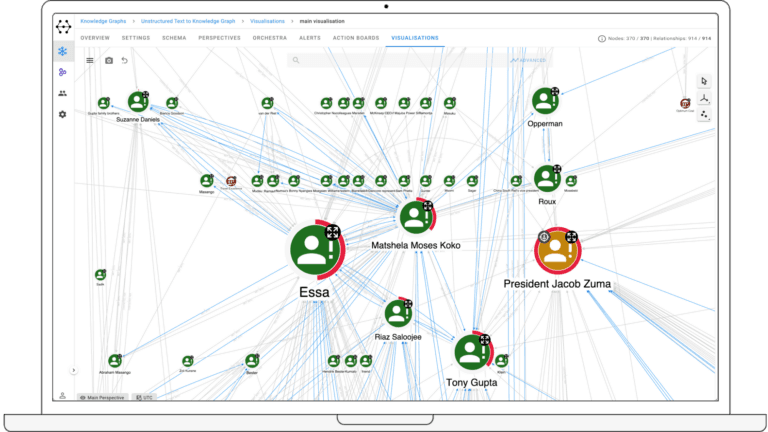This screenshot has height=432, width=768.
Task: Click the scattered nodes clustering icon
Action: click(x=703, y=115)
